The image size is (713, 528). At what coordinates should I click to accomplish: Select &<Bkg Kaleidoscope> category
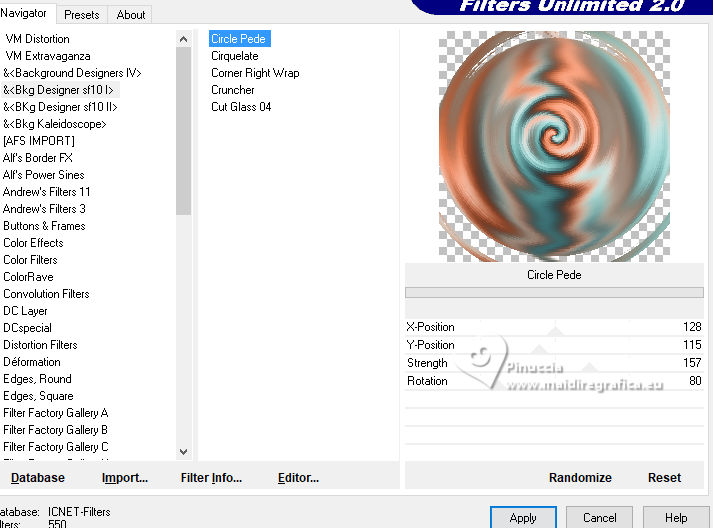[55, 124]
